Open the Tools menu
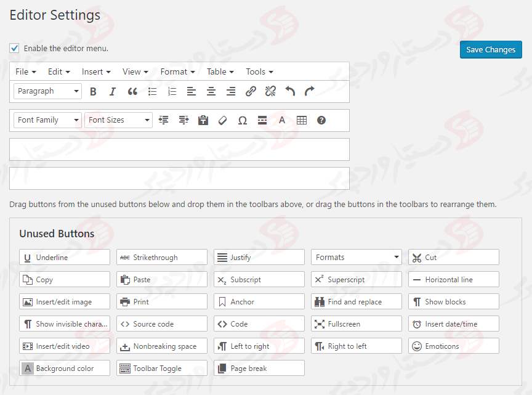The image size is (532, 395). (259, 71)
